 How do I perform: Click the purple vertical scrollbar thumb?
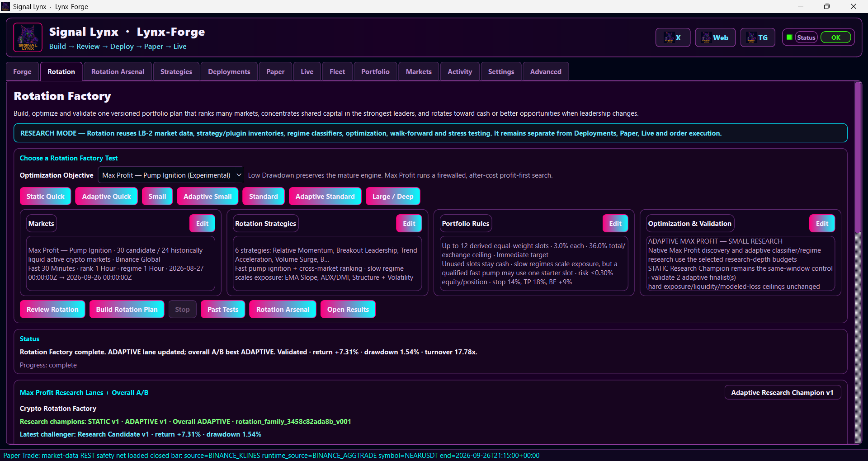[858, 157]
